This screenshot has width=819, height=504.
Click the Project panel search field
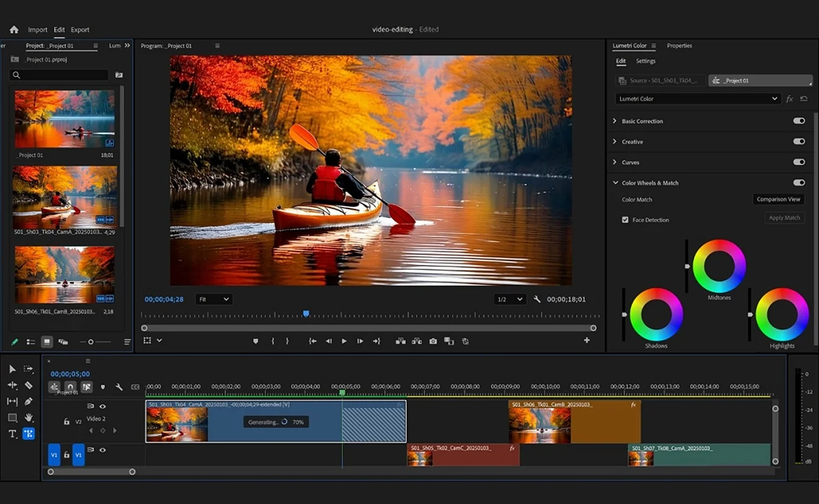[x=60, y=75]
